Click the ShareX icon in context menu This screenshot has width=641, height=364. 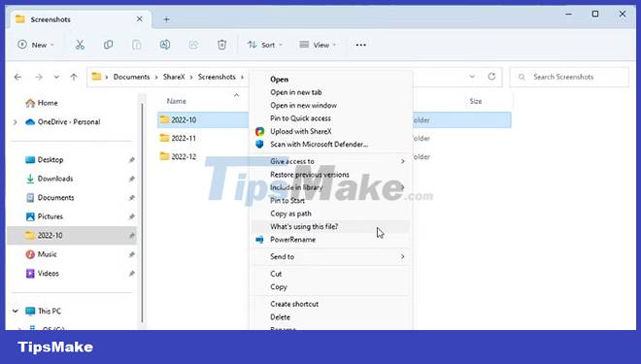click(259, 131)
